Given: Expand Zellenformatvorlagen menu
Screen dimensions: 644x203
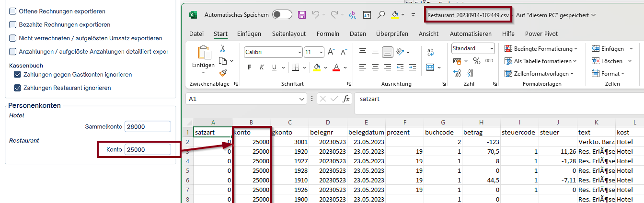Looking at the screenshot, I should coord(539,73).
